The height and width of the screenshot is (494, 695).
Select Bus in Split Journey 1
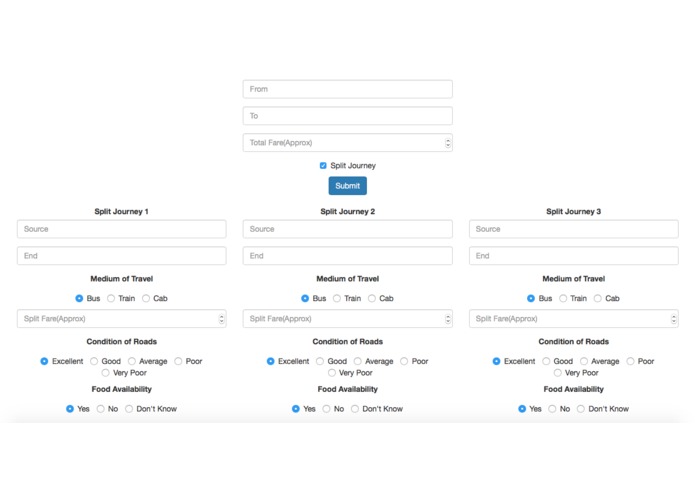79,299
